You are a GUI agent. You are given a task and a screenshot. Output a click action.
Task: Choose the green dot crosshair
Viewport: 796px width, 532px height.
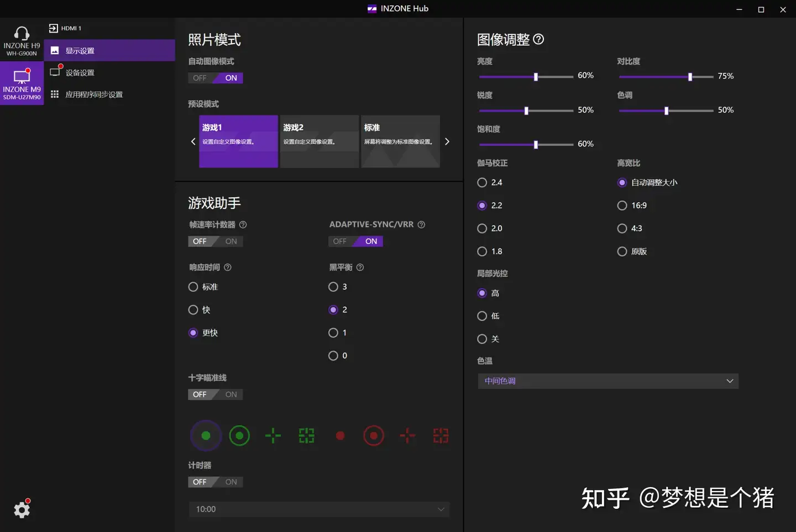click(206, 436)
